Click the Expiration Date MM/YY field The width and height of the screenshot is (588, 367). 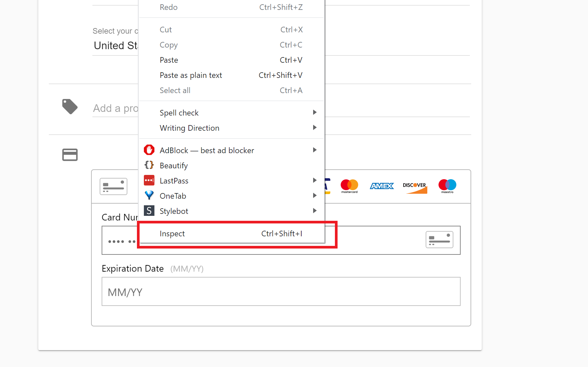click(x=281, y=291)
